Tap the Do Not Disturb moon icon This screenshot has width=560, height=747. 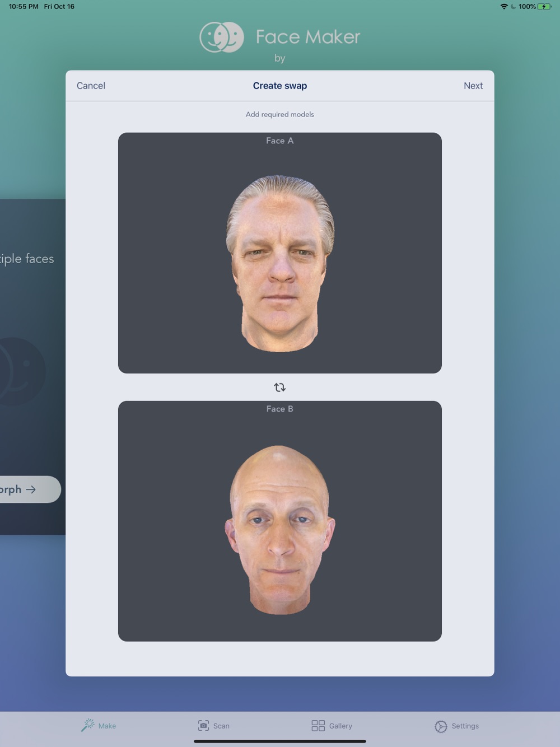coord(513,7)
